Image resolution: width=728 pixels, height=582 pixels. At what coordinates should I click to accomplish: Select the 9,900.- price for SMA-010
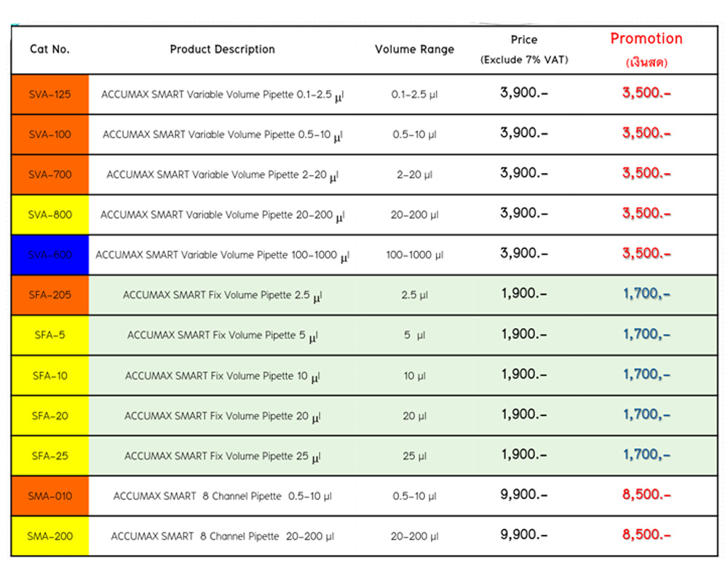point(524,495)
